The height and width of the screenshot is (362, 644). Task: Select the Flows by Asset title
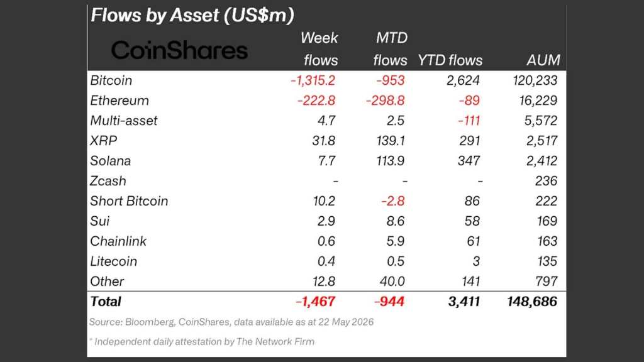[x=192, y=16]
